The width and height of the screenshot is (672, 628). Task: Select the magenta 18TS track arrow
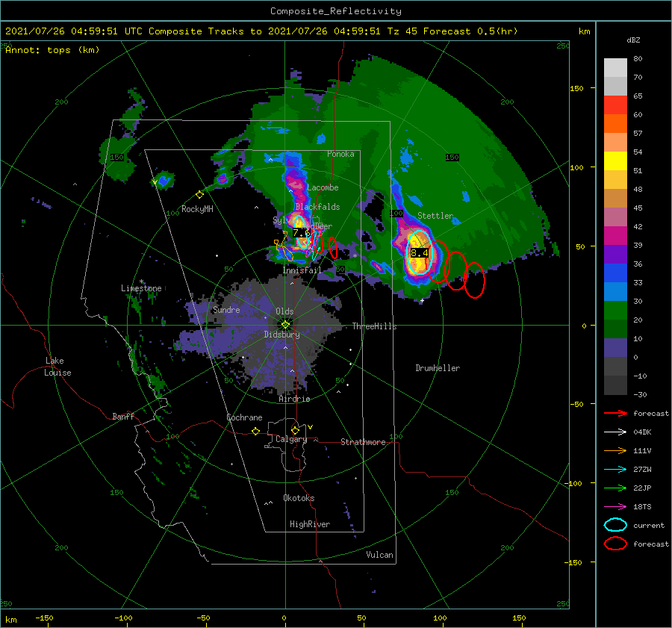click(x=615, y=507)
